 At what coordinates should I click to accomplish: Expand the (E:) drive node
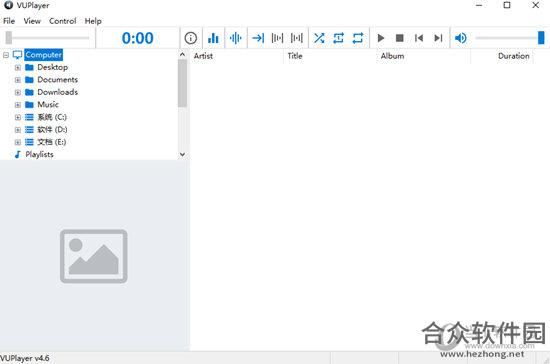[x=18, y=142]
